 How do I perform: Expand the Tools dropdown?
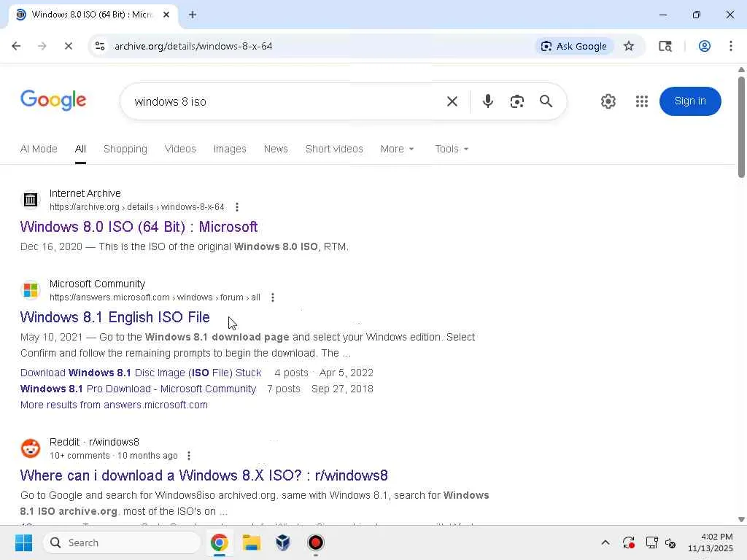coord(452,149)
